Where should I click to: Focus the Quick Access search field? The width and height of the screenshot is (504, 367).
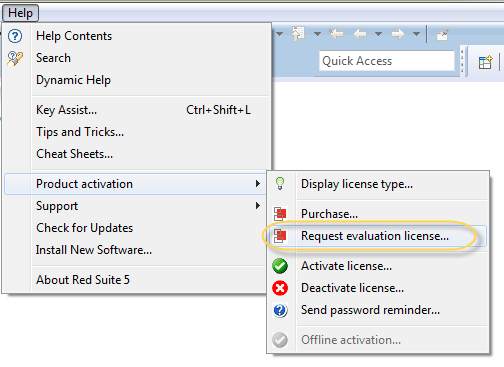(387, 61)
